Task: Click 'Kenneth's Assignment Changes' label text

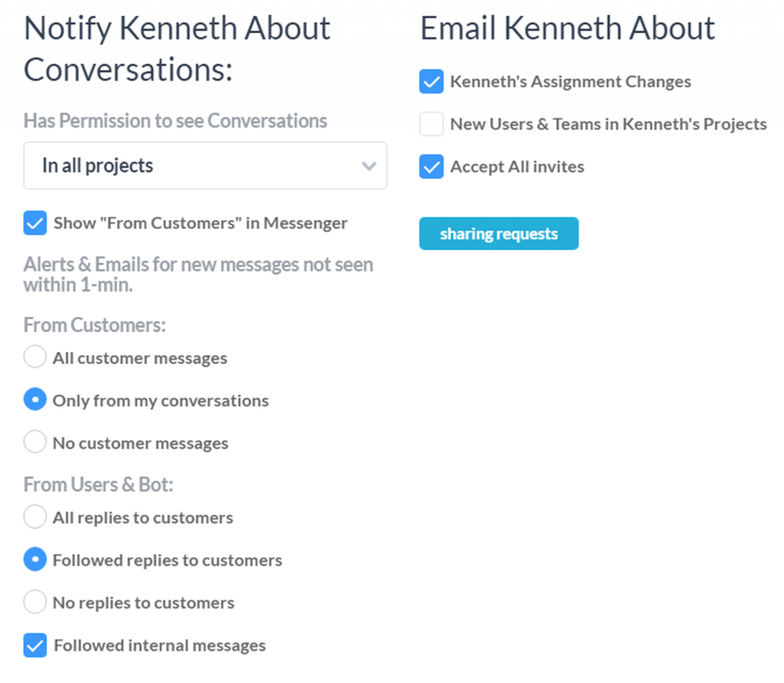Action: tap(571, 81)
